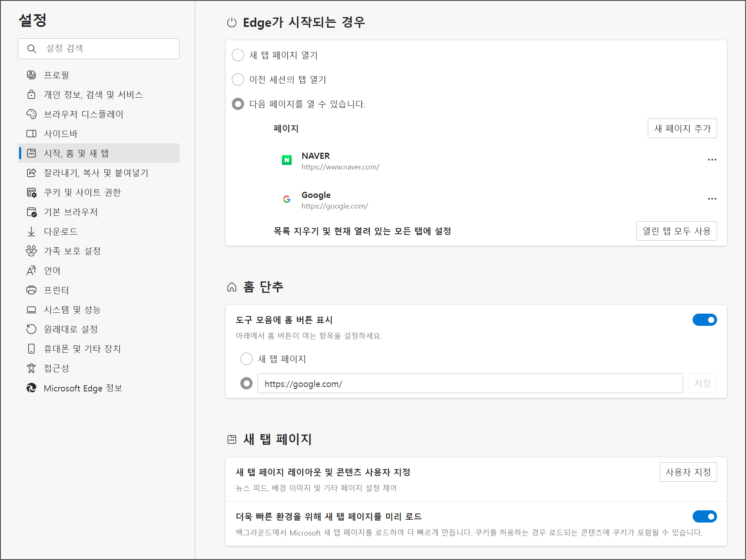Image resolution: width=746 pixels, height=560 pixels.
Task: Click the accessibility icon for 접근성
Action: pyautogui.click(x=31, y=368)
